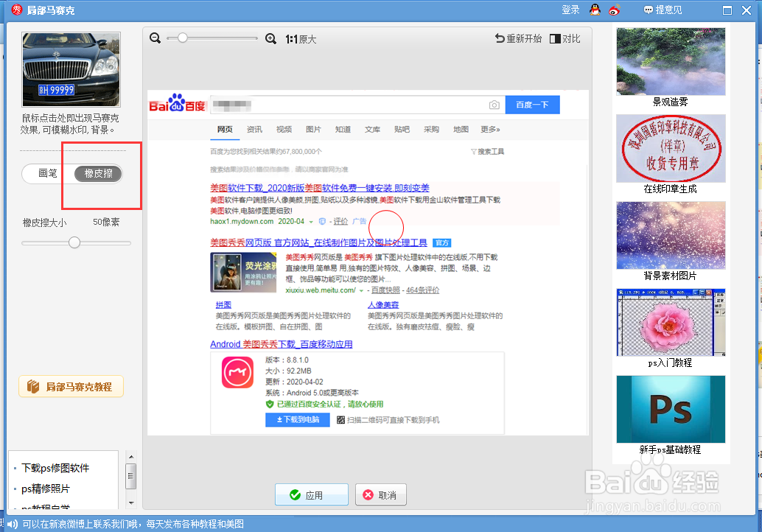
Task: Toggle the 对比 compare view
Action: coord(564,38)
